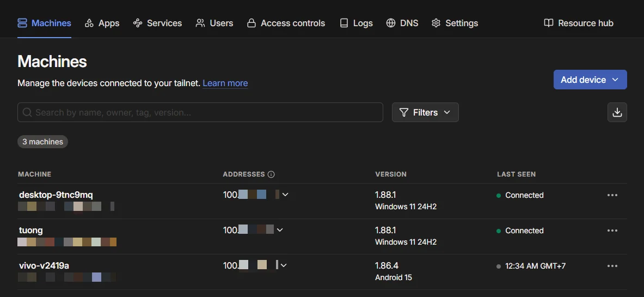
Task: Focus the machine search input field
Action: coord(207,112)
